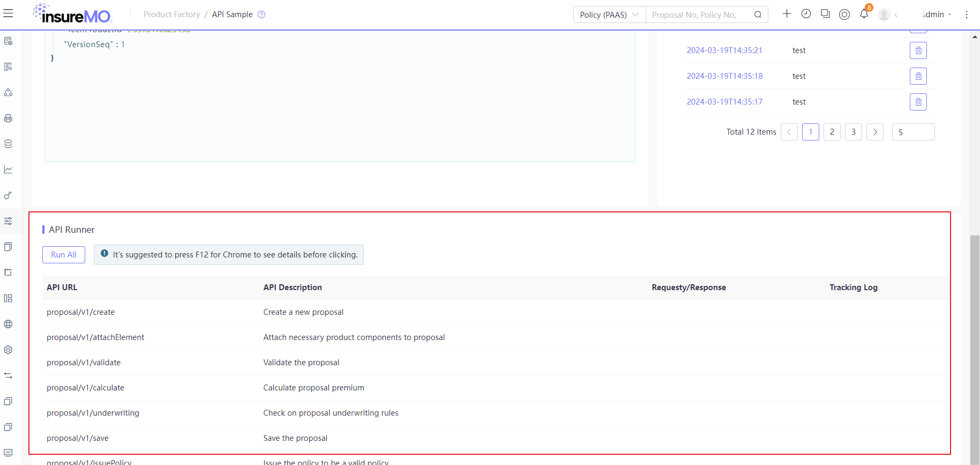The image size is (980, 465).
Task: Click the plus icon in header
Action: (x=787, y=14)
